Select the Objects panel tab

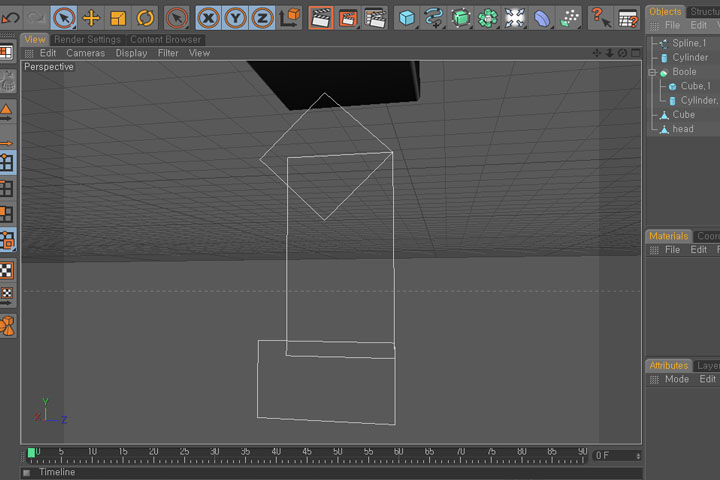coord(665,11)
